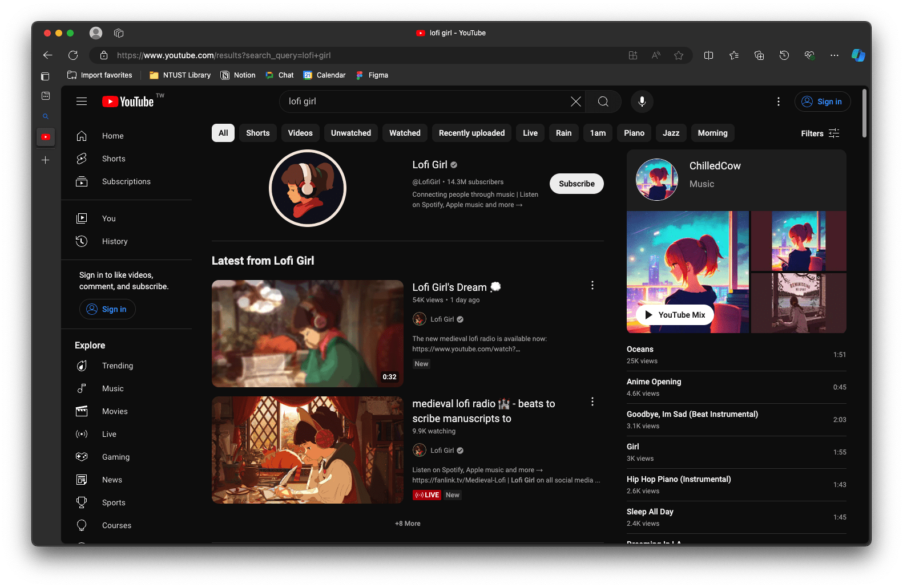Image resolution: width=903 pixels, height=588 pixels.
Task: Open the YouTube hamburger guide menu
Action: [82, 102]
